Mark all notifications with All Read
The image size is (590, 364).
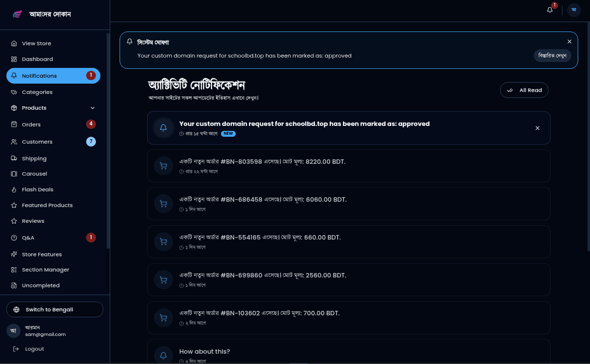524,90
